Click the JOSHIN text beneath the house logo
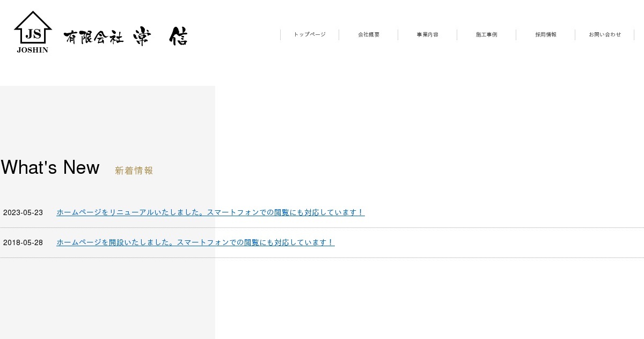The width and height of the screenshot is (644, 339). tap(33, 50)
